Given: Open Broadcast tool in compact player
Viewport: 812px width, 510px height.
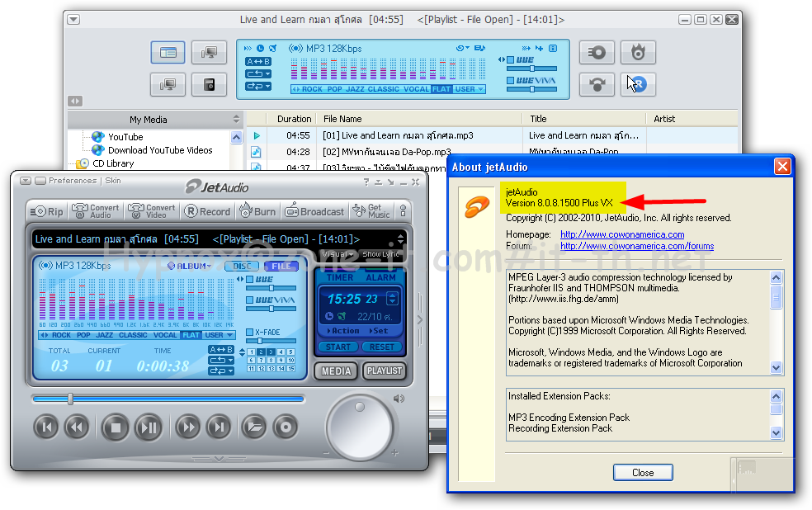Looking at the screenshot, I should point(314,211).
